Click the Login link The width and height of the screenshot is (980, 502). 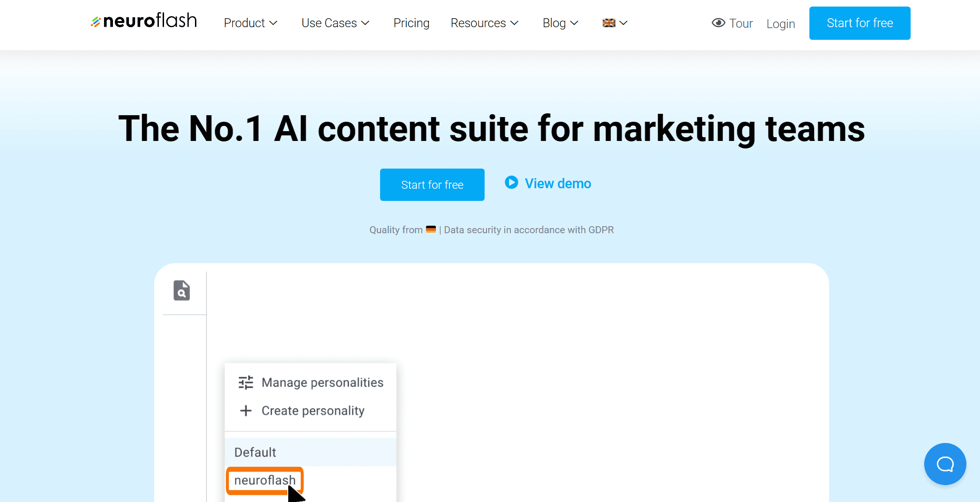point(781,24)
